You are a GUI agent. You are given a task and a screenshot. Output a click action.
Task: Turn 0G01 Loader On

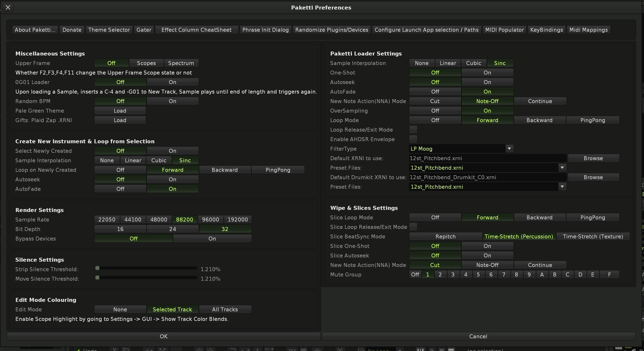click(173, 82)
